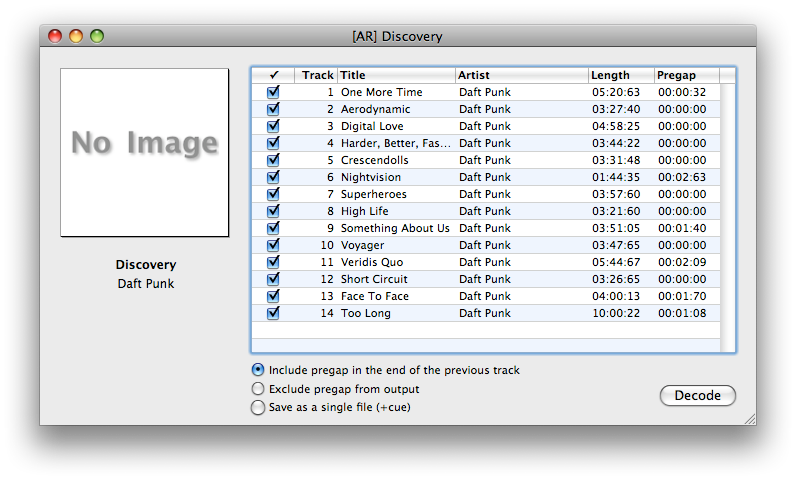Image resolution: width=796 pixels, height=480 pixels.
Task: Uncheck the Digital Love track checkbox
Action: (273, 126)
